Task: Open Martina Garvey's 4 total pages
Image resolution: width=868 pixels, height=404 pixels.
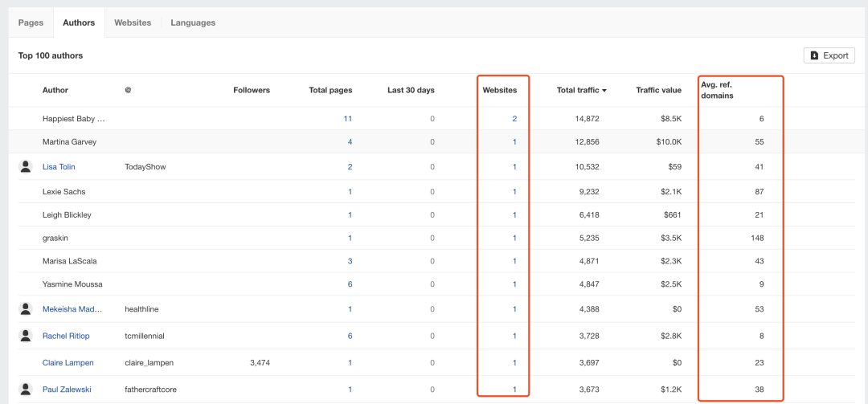Action: click(350, 142)
